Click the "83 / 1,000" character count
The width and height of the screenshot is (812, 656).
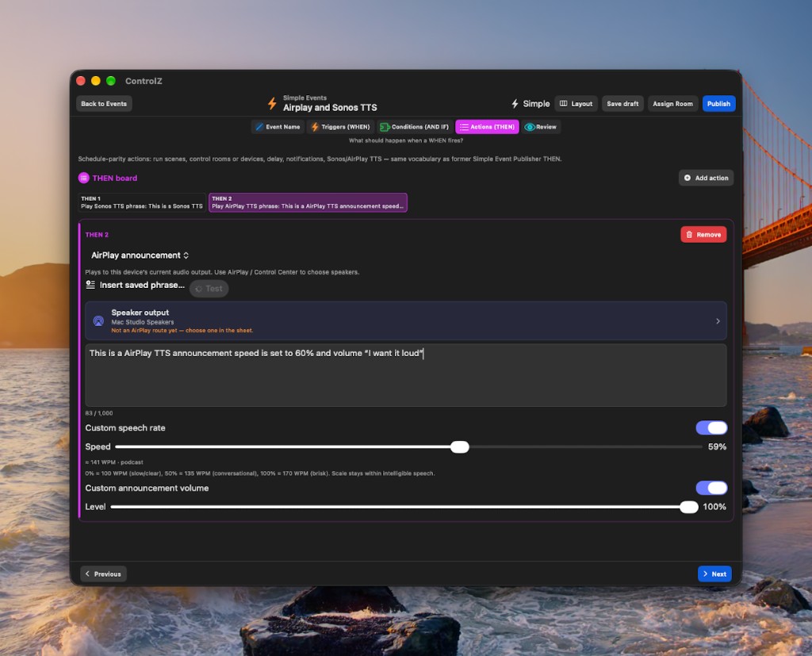(x=99, y=413)
